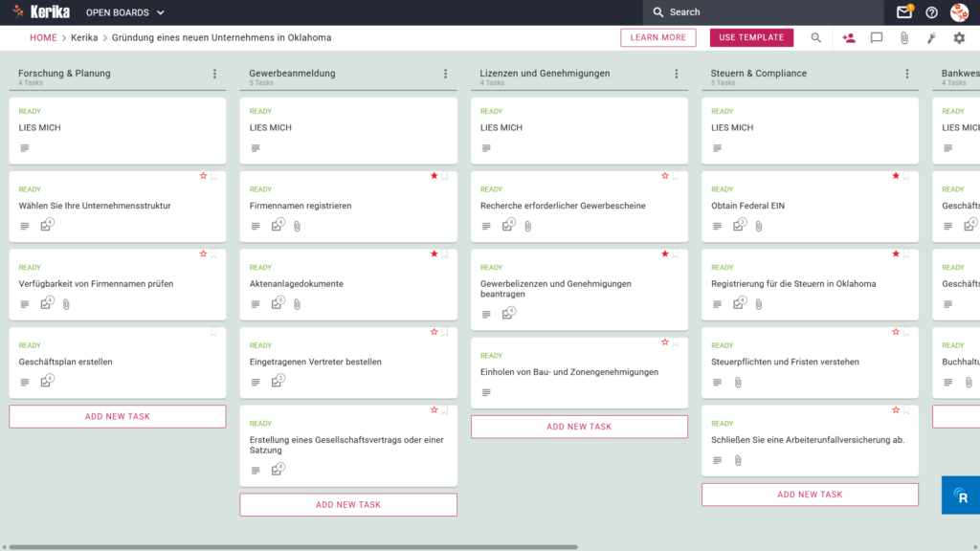
Task: Open the board settings gear
Action: coord(959,38)
